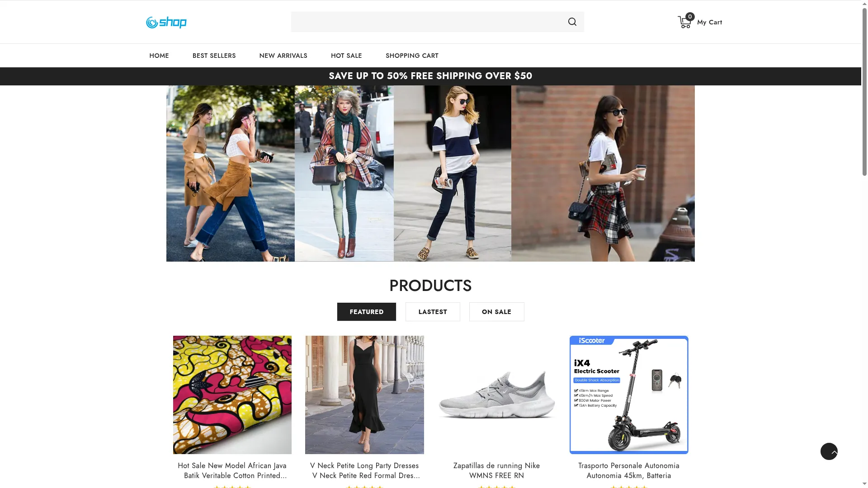The width and height of the screenshot is (868, 488).
Task: Open V Neck Petite Long Party Dresses title
Action: click(x=364, y=470)
